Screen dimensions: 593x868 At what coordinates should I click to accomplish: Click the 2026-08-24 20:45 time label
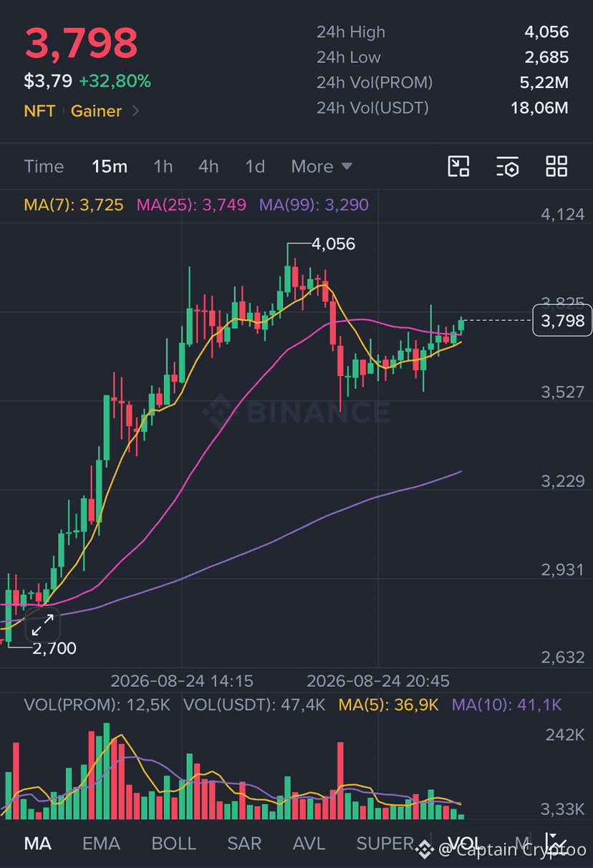coord(378,680)
